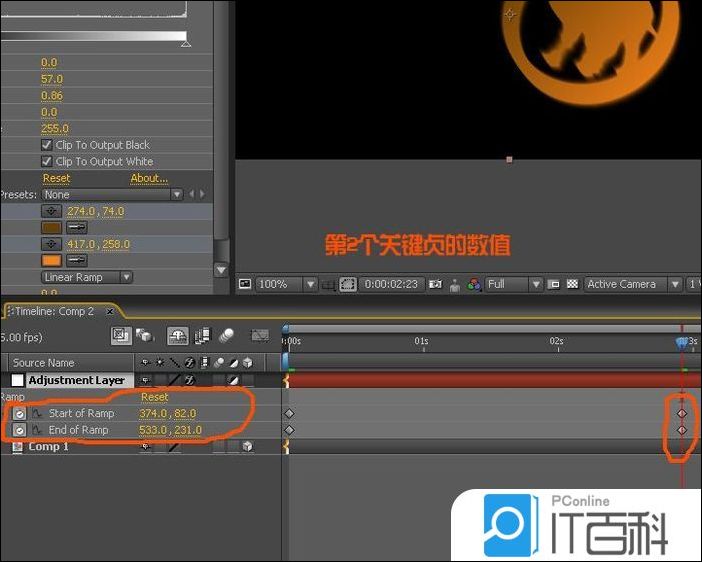This screenshot has height=562, width=702.
Task: Open the 100% magnification dropdown
Action: tap(286, 284)
